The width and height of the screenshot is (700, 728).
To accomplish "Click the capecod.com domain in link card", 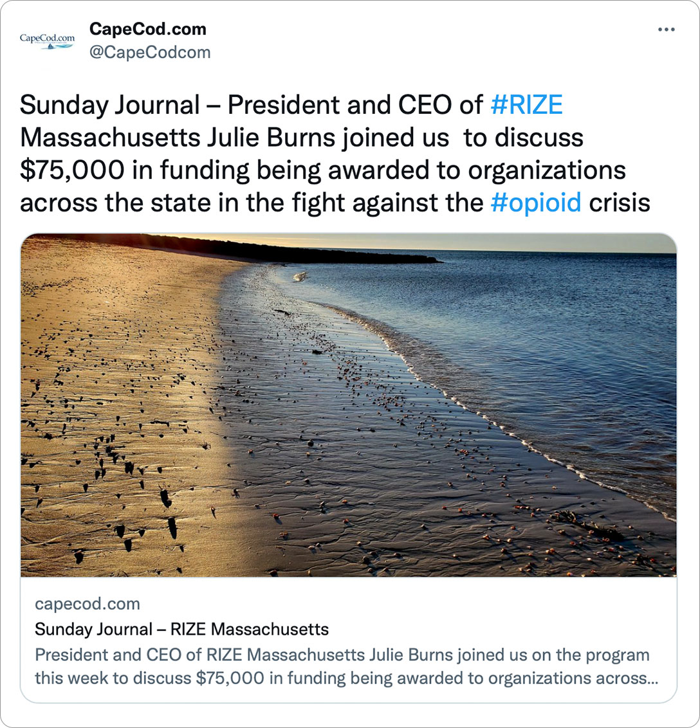I will point(87,604).
